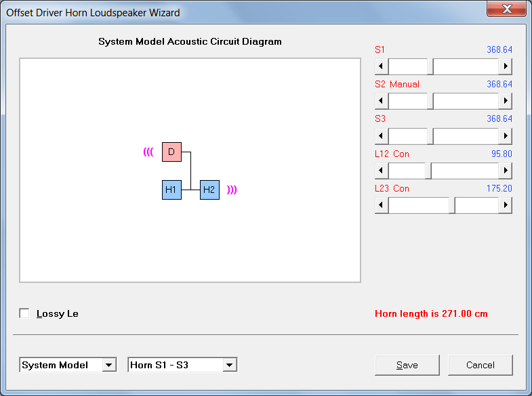Cancel the wizard dialog
The image size is (532, 396).
point(480,365)
